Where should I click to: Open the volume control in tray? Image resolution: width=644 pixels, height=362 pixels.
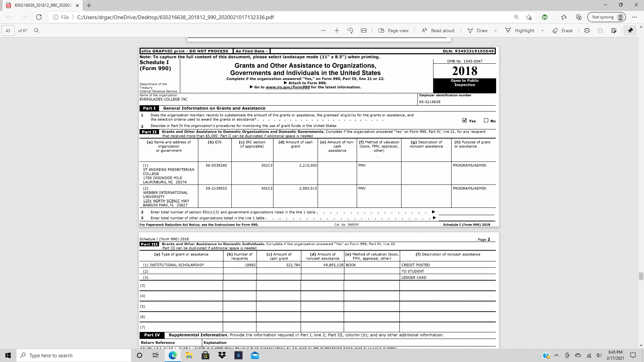pyautogui.click(x=599, y=355)
